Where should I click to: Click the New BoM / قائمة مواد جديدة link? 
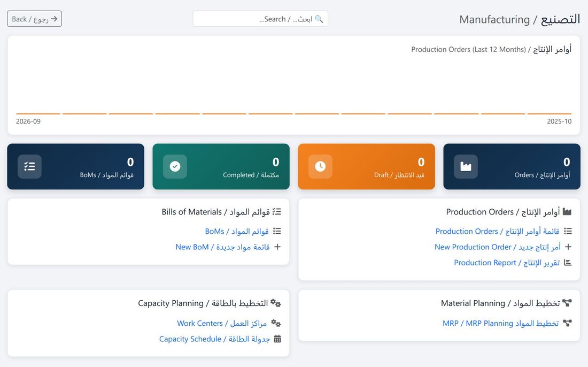click(222, 247)
